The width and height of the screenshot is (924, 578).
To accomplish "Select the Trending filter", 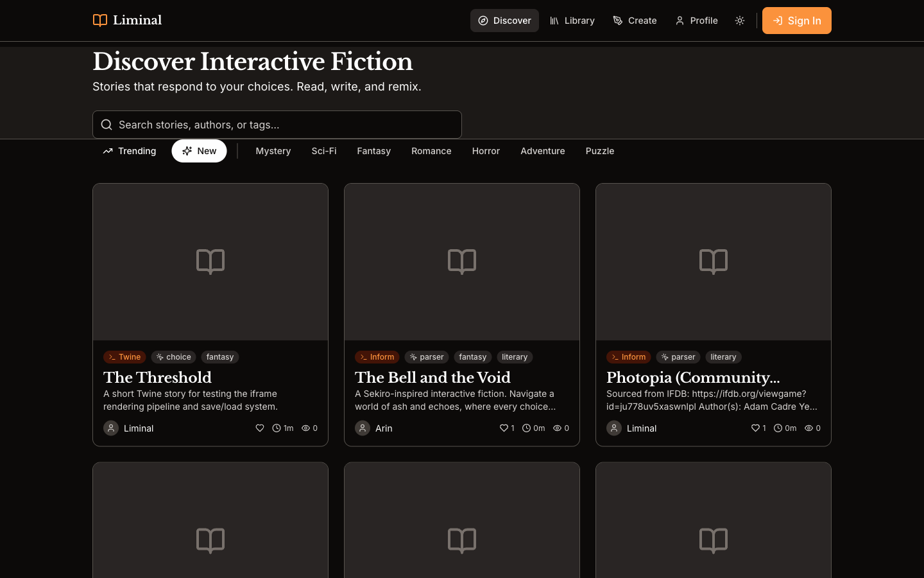I will [130, 151].
